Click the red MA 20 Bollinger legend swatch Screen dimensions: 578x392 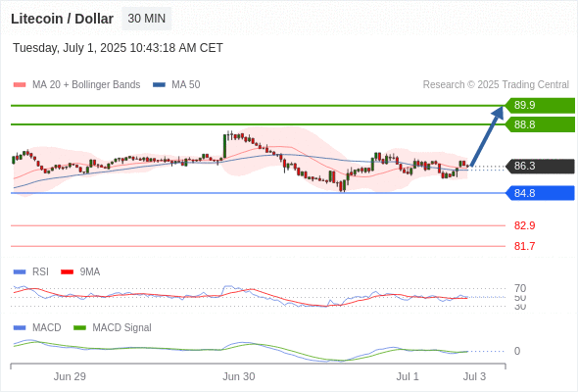(20, 85)
